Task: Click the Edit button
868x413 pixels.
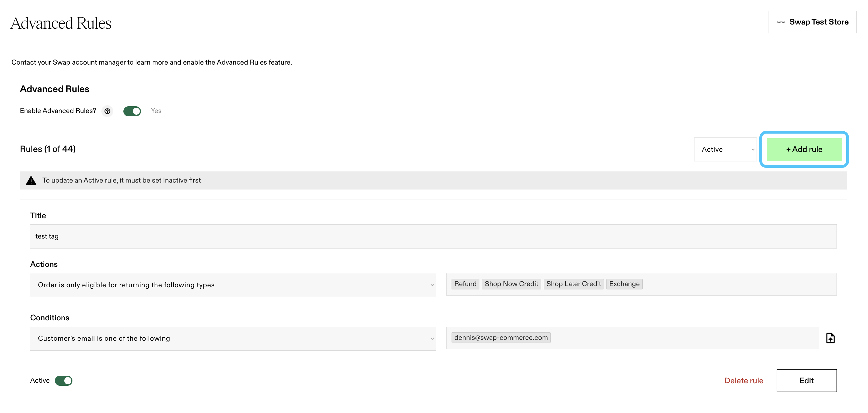Action: point(806,380)
